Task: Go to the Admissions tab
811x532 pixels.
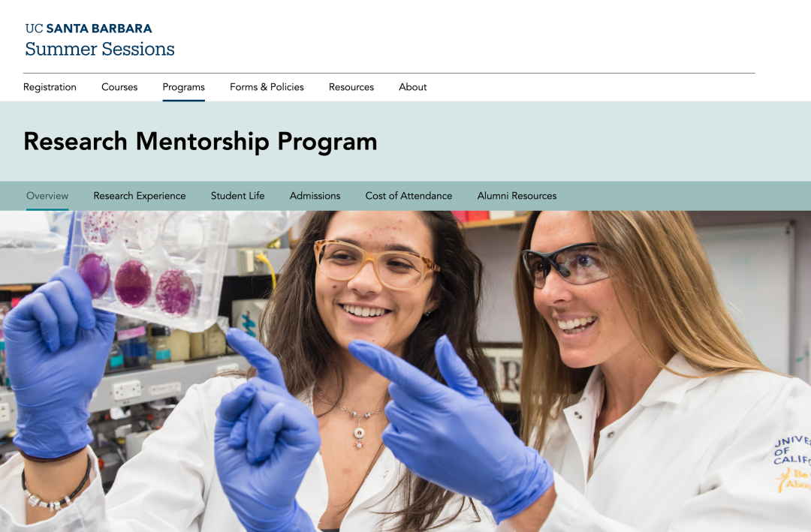Action: tap(315, 196)
